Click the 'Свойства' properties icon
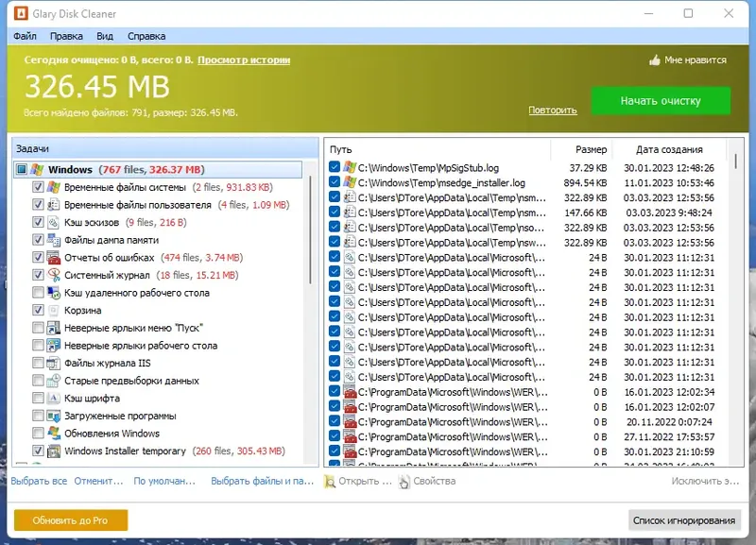756x545 pixels. tap(404, 482)
